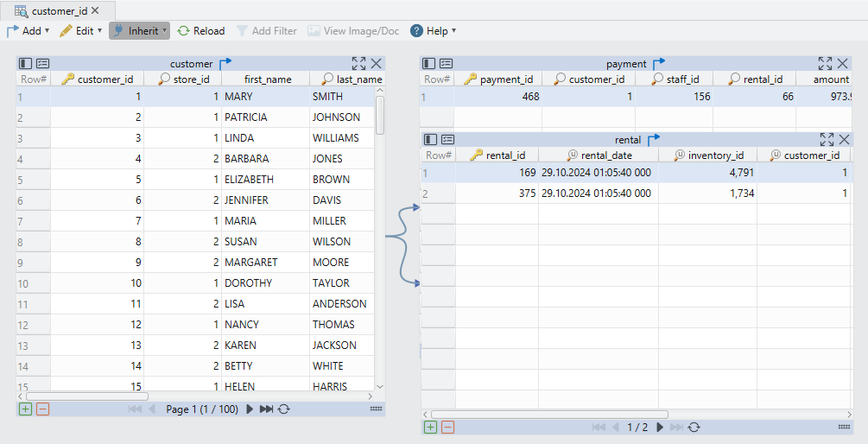Click the customer table bottom-right grip icon

click(376, 409)
